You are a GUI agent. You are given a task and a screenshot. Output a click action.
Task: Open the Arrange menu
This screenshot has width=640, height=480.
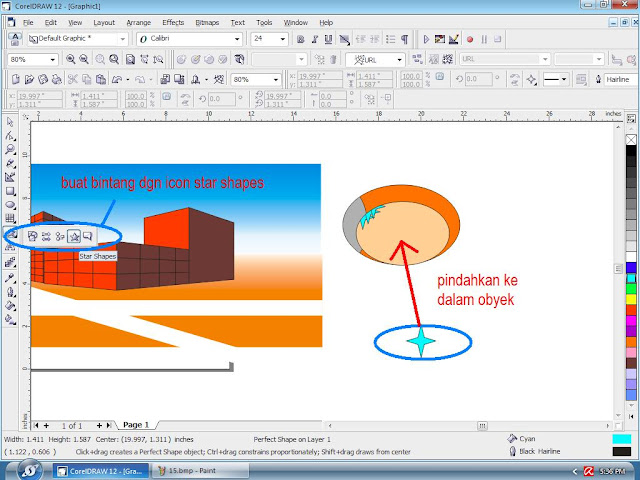click(x=138, y=22)
